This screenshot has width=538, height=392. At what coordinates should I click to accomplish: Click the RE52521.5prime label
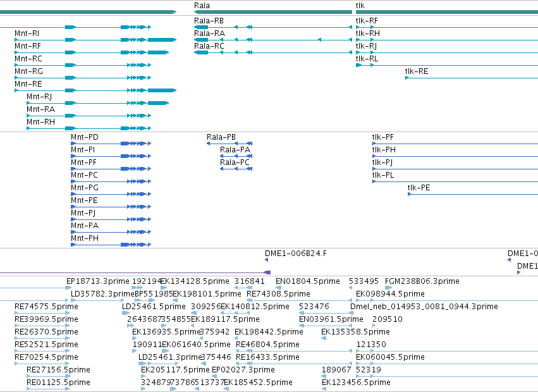tap(46, 345)
